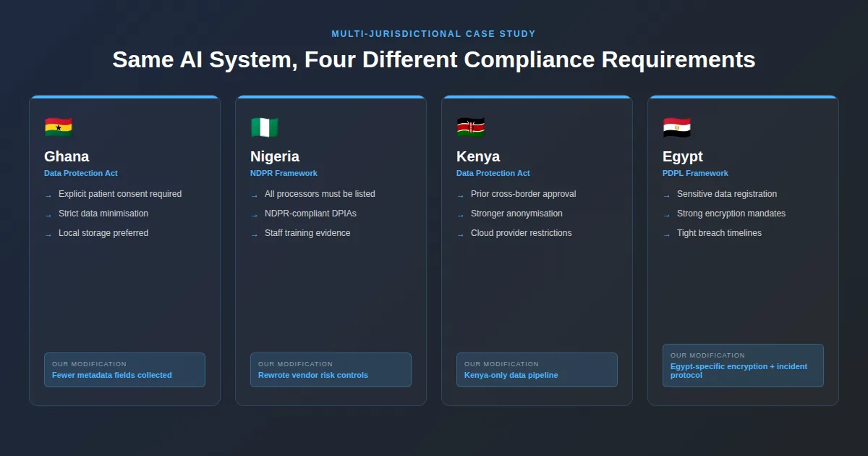
Task: Click the 'Multi-Jurisdictional Case Study' label
Action: tap(434, 34)
